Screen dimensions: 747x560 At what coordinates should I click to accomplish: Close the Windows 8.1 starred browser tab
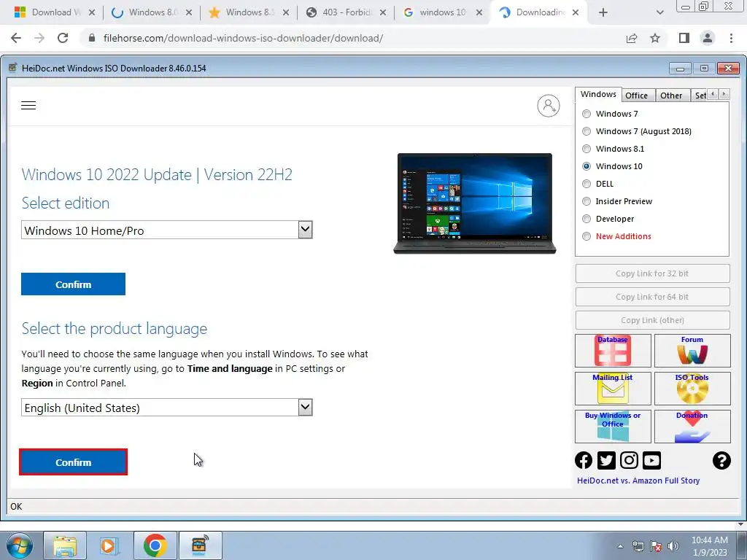click(286, 12)
